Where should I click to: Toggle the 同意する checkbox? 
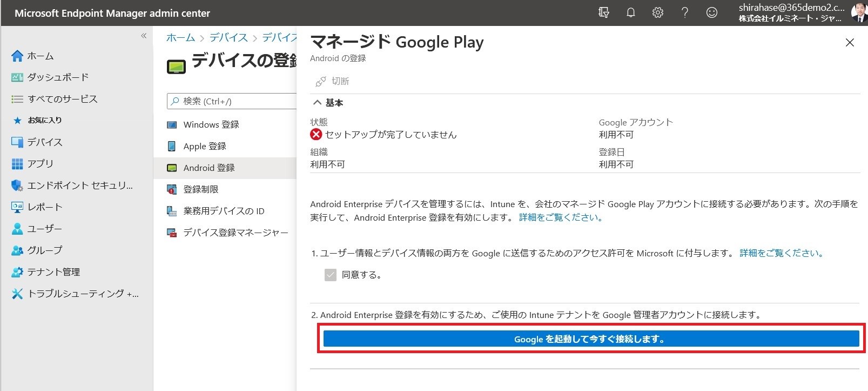tap(331, 275)
